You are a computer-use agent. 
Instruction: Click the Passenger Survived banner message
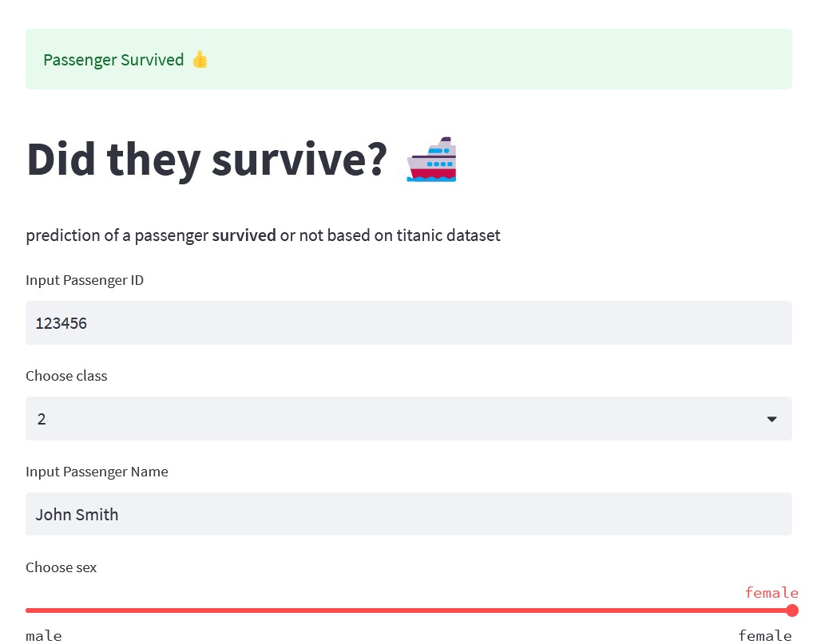[114, 59]
